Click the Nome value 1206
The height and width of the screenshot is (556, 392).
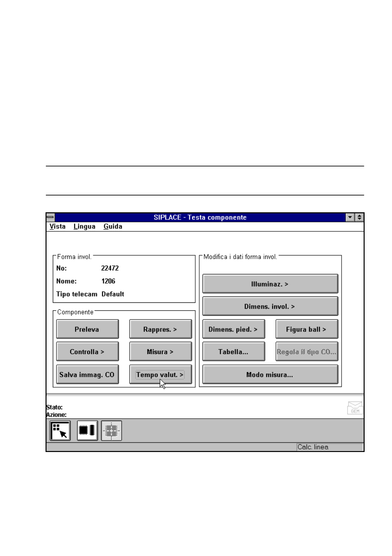(108, 281)
